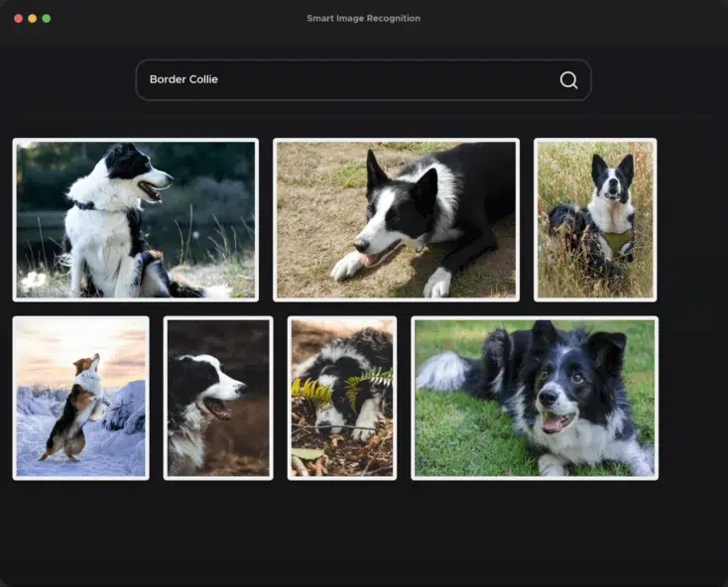The width and height of the screenshot is (728, 587).
Task: Click the magnifying glass search icon
Action: [x=568, y=79]
